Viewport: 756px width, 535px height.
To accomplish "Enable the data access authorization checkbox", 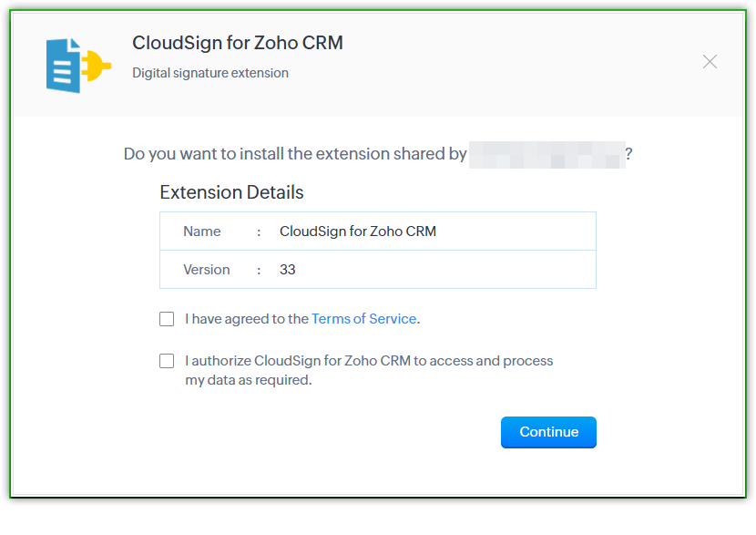I will [x=167, y=361].
